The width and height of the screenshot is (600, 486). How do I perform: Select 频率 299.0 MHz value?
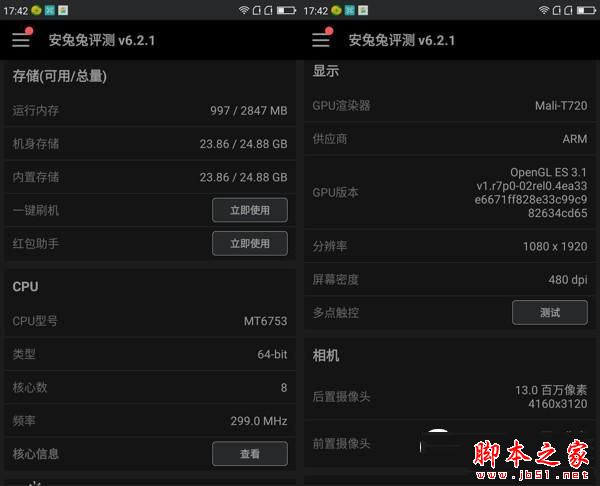[259, 421]
